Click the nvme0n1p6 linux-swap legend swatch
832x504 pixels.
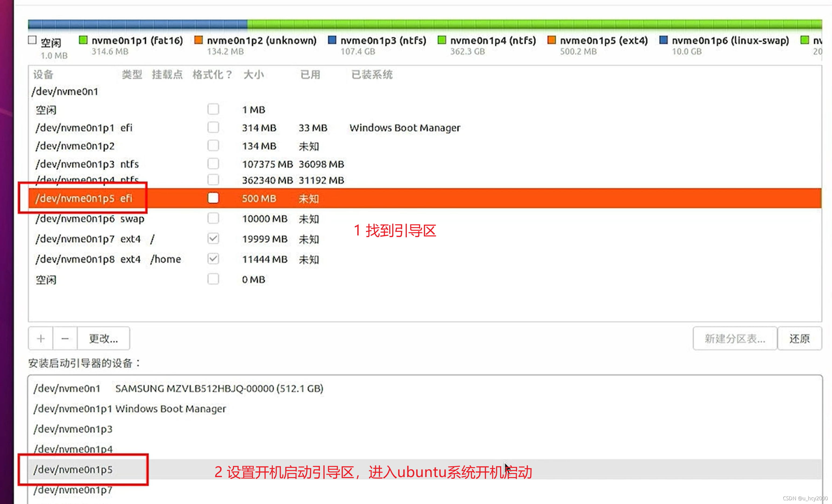pos(663,40)
